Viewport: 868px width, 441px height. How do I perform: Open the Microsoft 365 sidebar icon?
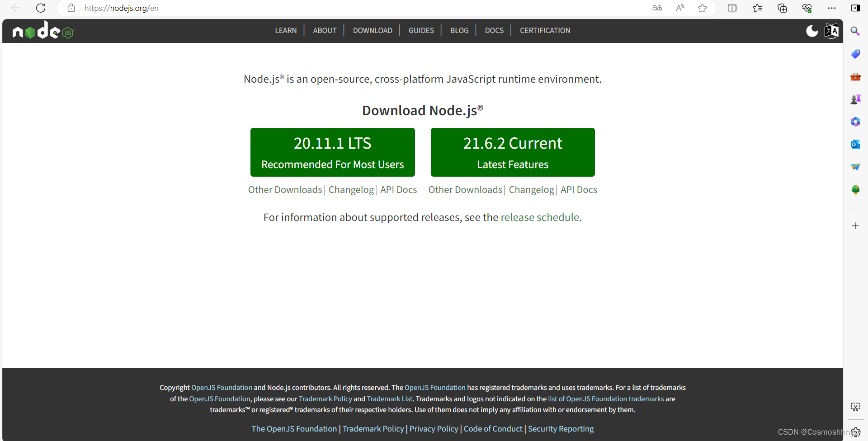tap(855, 122)
